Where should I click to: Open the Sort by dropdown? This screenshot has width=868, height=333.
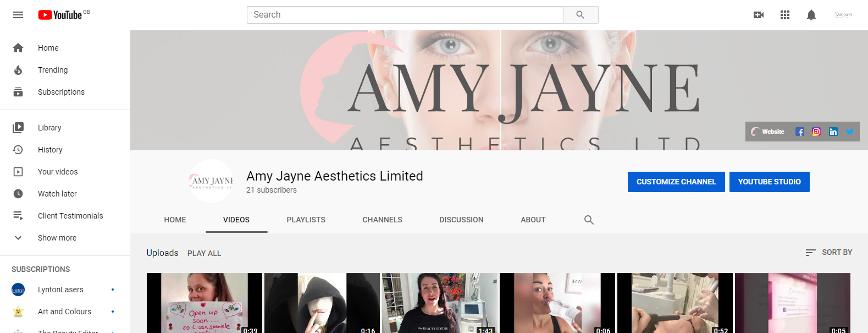829,253
